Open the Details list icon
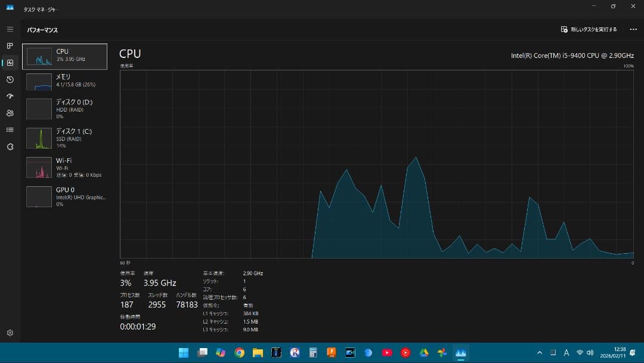644x363 pixels. 10,130
